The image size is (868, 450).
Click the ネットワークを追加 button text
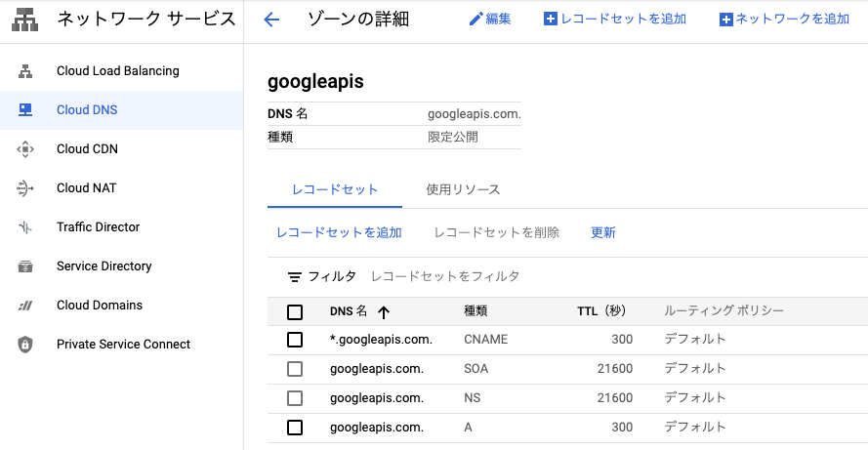pos(792,20)
